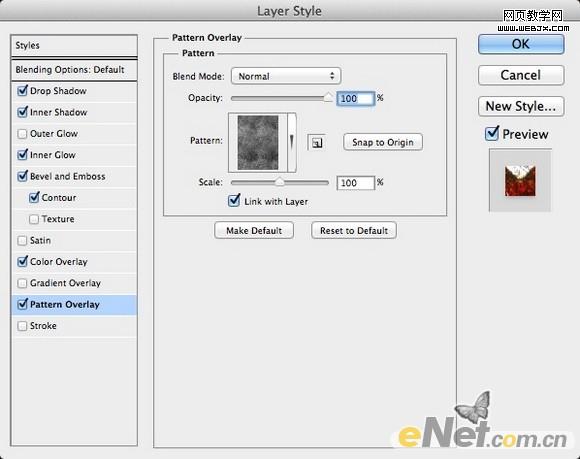Enable the Outer Glow checkbox
The height and width of the screenshot is (459, 580).
pos(22,134)
